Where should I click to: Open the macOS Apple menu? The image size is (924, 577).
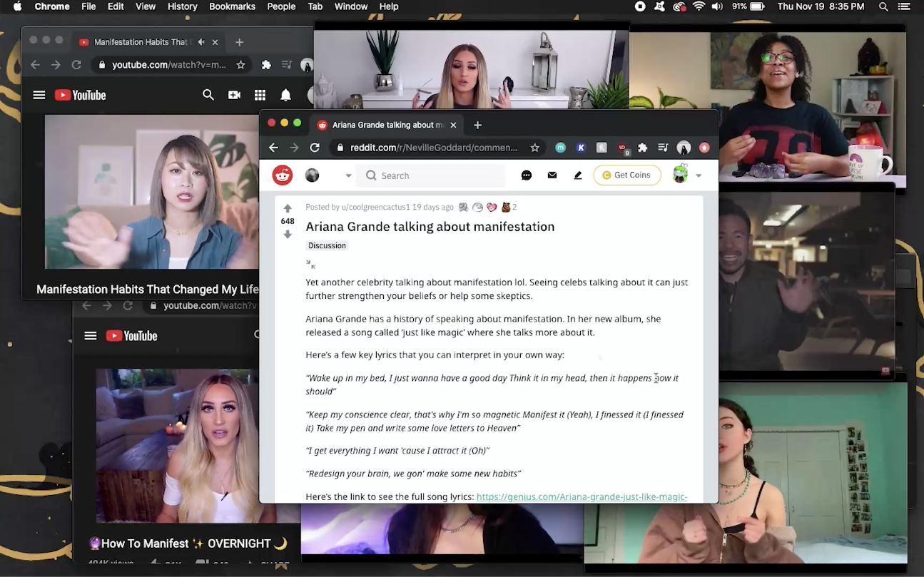coord(17,6)
